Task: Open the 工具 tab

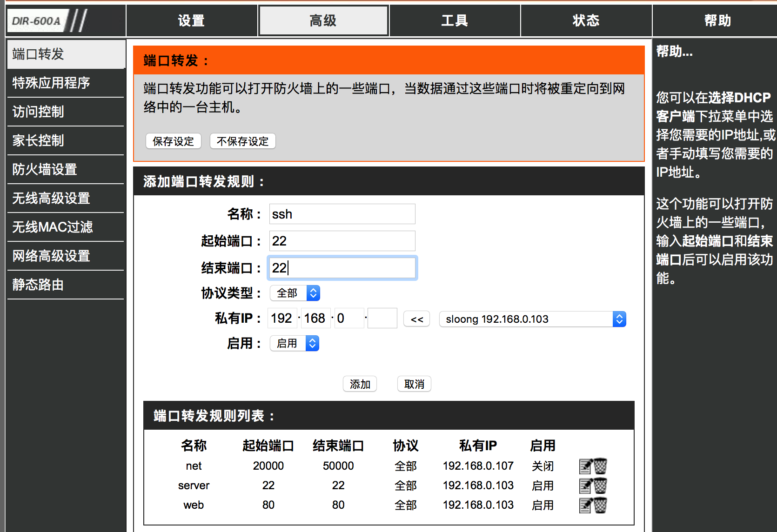Action: 455,21
